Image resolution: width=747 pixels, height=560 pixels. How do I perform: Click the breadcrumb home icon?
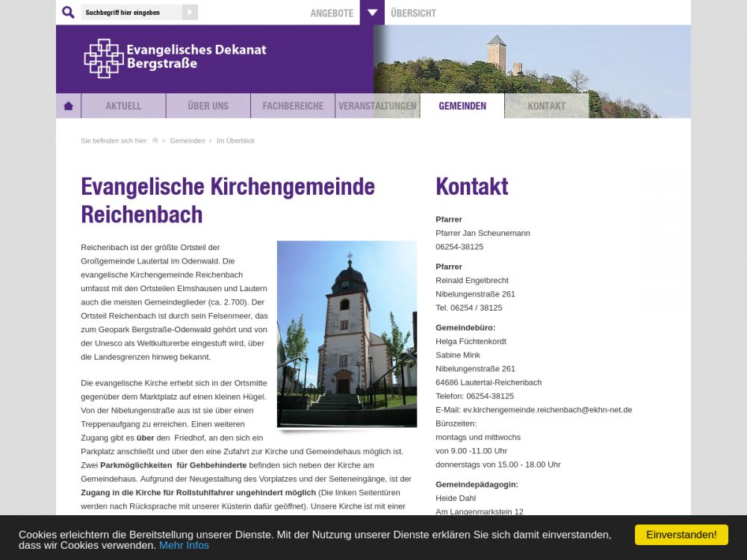[155, 140]
